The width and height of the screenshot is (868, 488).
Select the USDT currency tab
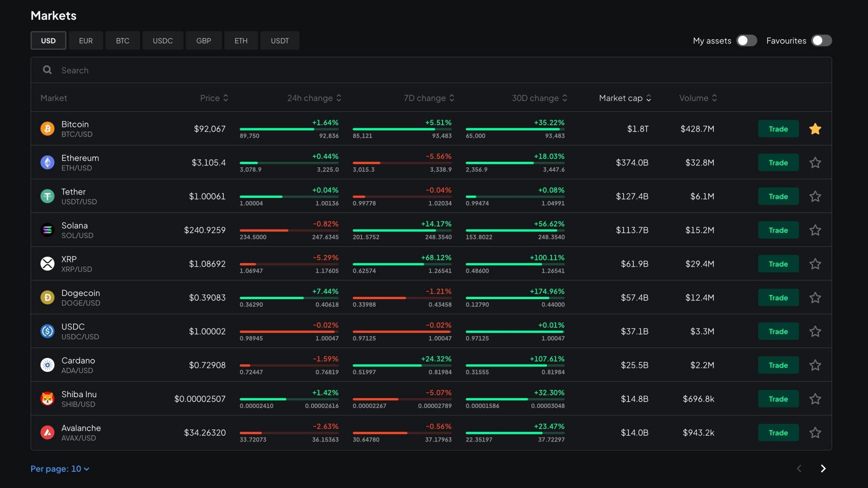point(280,41)
